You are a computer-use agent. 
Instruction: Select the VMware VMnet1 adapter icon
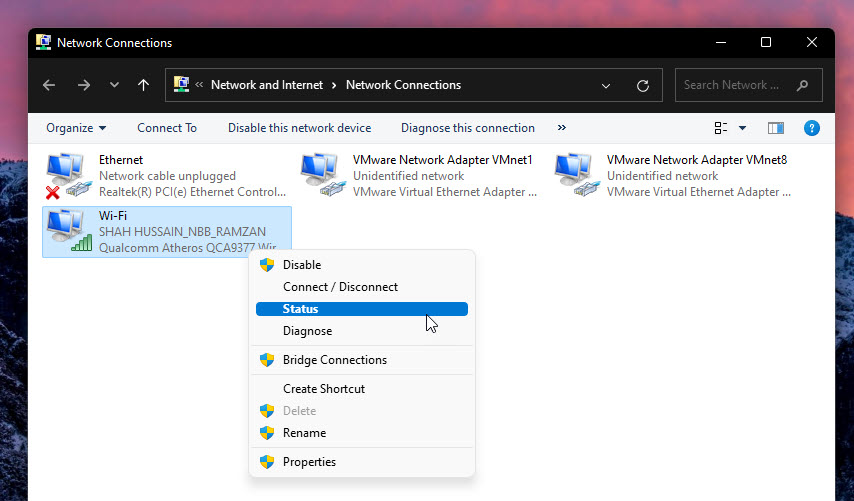tap(323, 175)
